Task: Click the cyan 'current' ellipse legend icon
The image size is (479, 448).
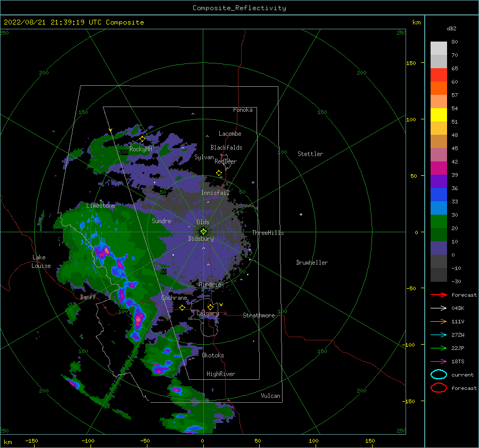Action: 439,374
